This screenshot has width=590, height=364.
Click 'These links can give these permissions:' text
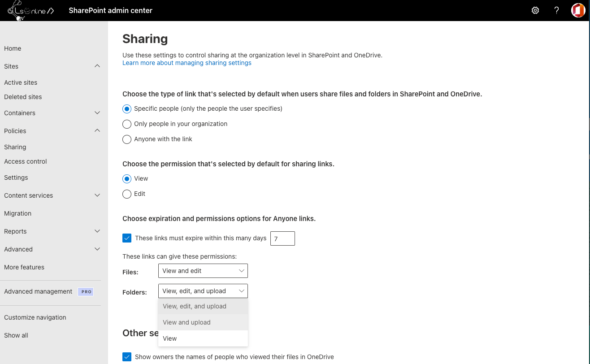[x=179, y=256]
